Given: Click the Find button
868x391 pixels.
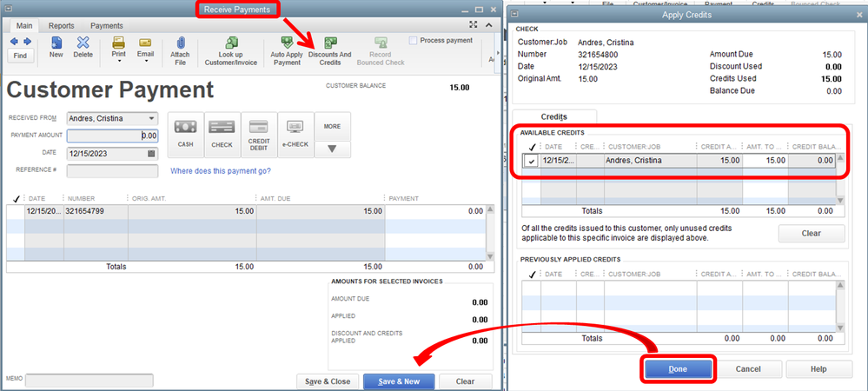Looking at the screenshot, I should point(21,56).
